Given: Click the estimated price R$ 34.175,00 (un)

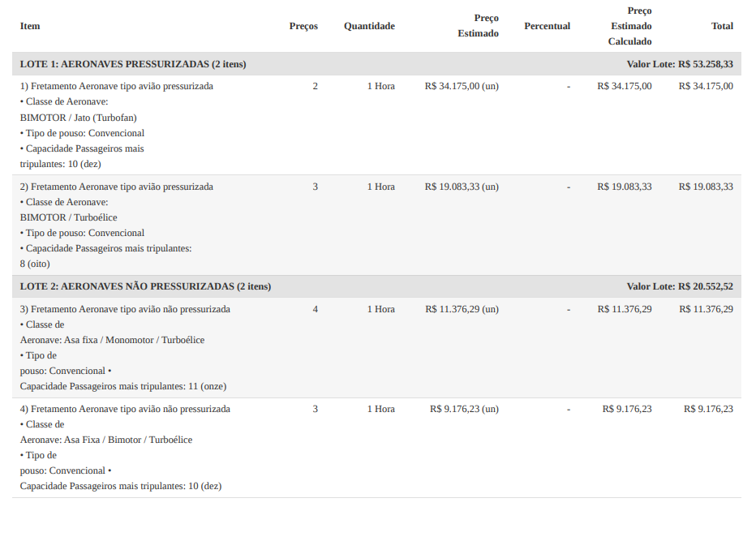Looking at the screenshot, I should (462, 86).
